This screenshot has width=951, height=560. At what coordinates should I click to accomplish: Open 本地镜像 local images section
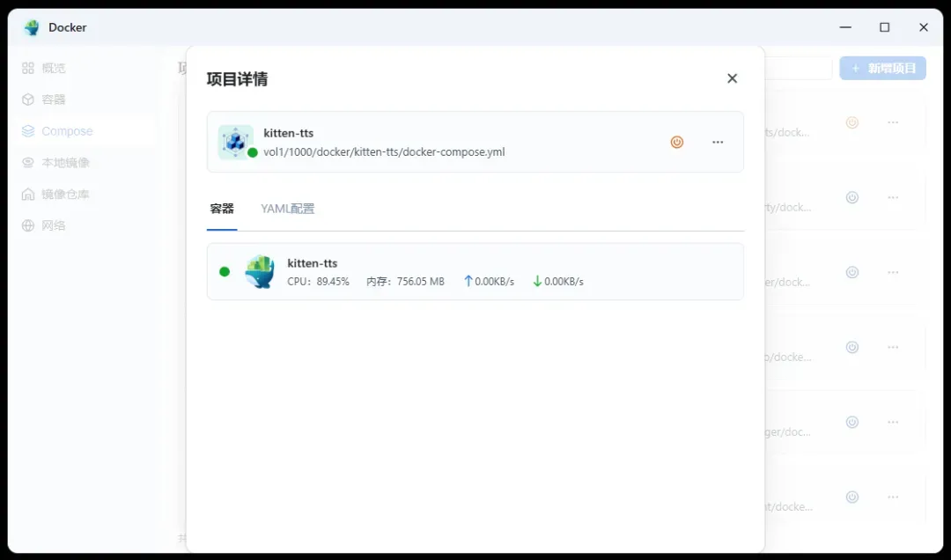pyautogui.click(x=65, y=163)
